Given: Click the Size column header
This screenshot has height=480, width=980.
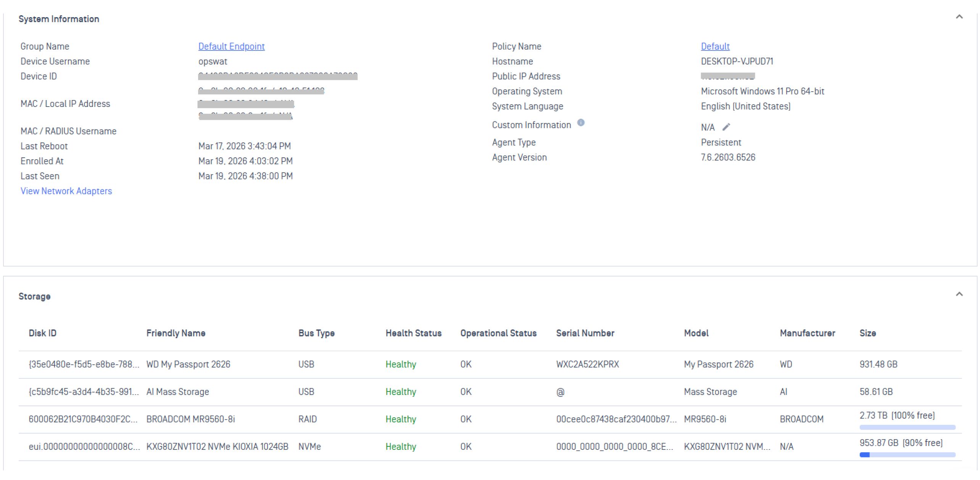Looking at the screenshot, I should [x=867, y=333].
